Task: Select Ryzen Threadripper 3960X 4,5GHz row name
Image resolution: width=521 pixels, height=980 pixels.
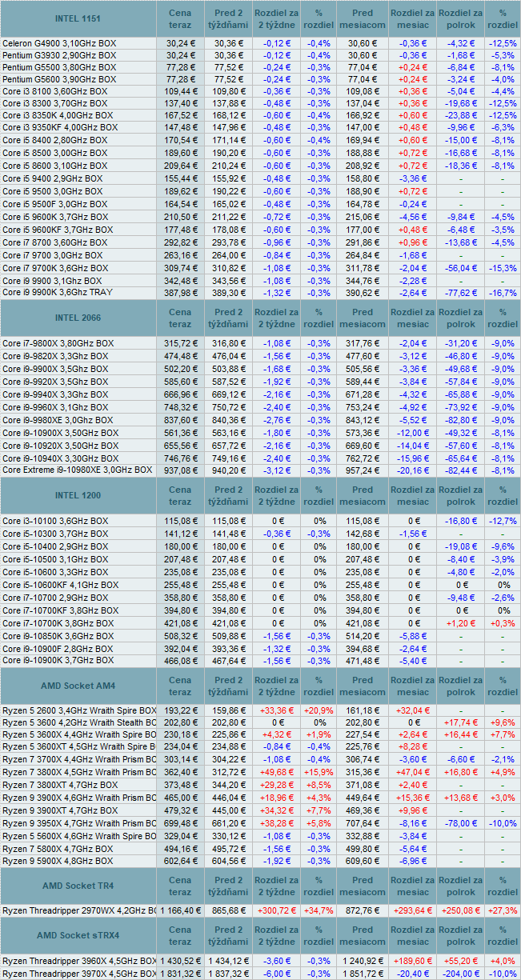Action: pyautogui.click(x=79, y=960)
